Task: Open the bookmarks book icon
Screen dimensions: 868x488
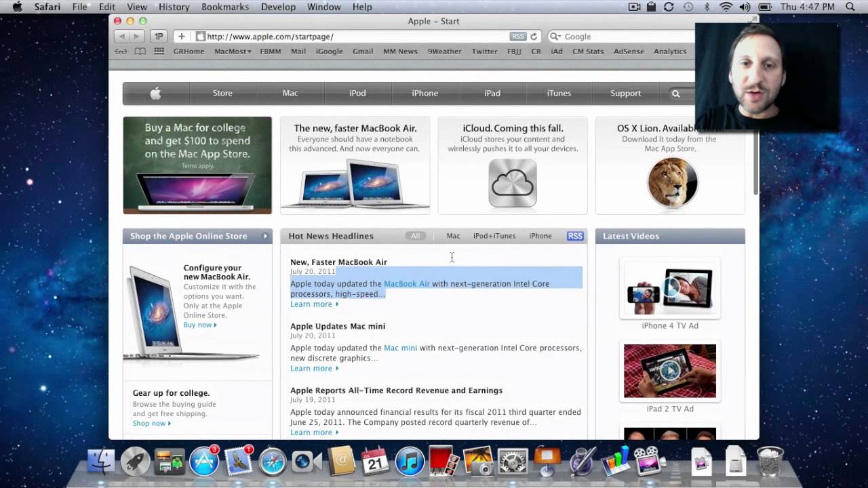Action: tap(140, 52)
